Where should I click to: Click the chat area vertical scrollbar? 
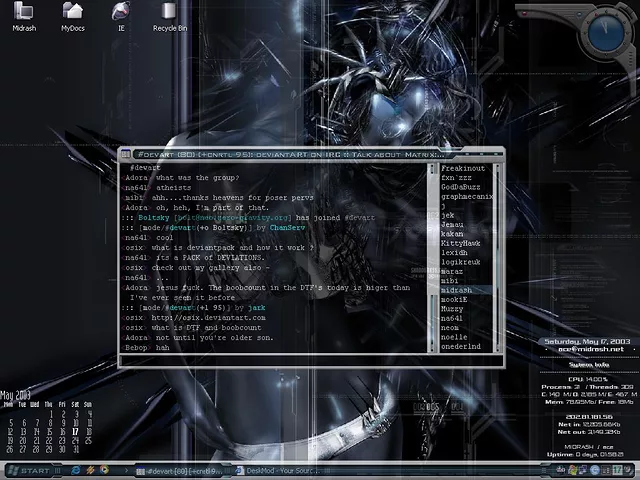point(432,258)
